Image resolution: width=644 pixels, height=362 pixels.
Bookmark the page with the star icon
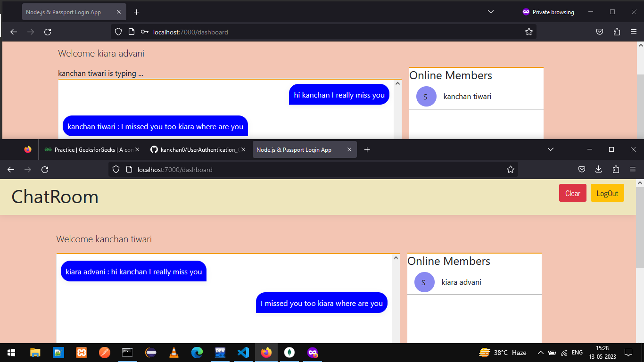(x=510, y=169)
